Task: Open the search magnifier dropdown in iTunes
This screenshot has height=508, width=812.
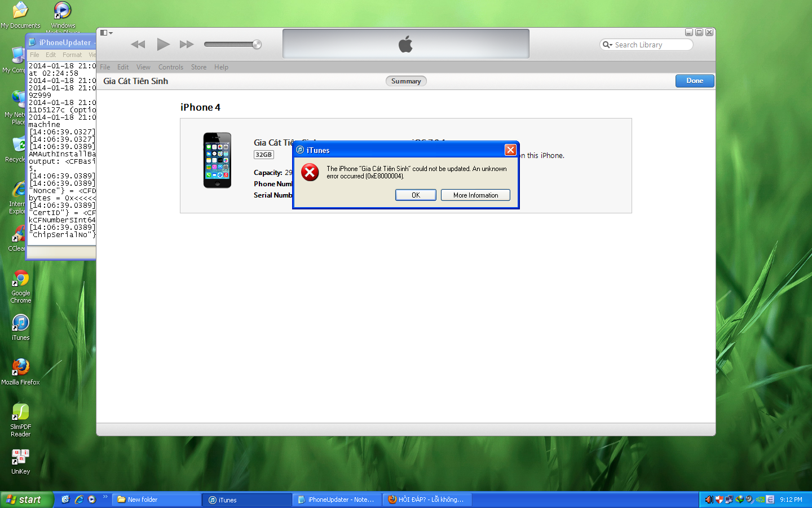Action: coord(607,45)
